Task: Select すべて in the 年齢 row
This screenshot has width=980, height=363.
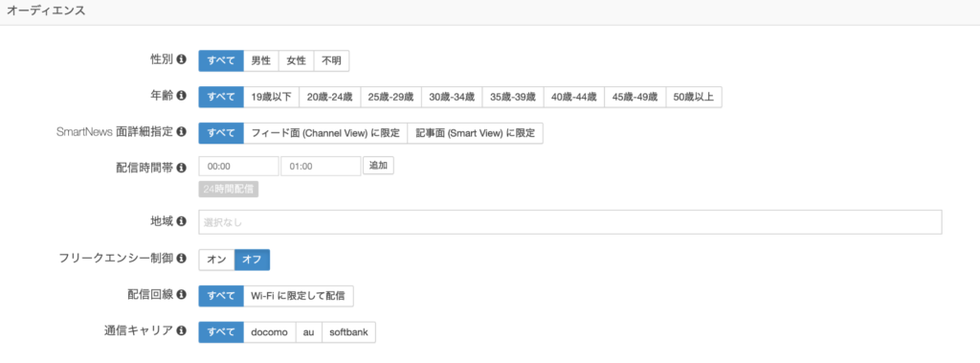Action: pyautogui.click(x=221, y=97)
